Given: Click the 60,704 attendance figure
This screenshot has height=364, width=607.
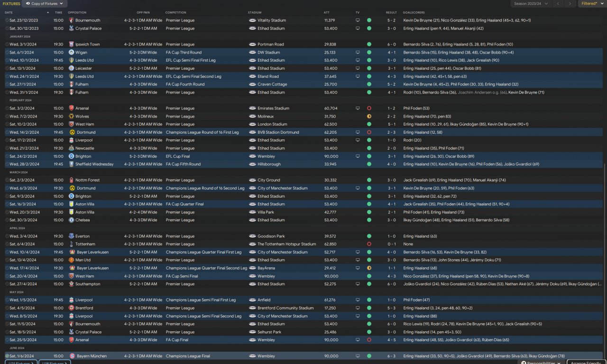Looking at the screenshot, I should click(x=331, y=109).
